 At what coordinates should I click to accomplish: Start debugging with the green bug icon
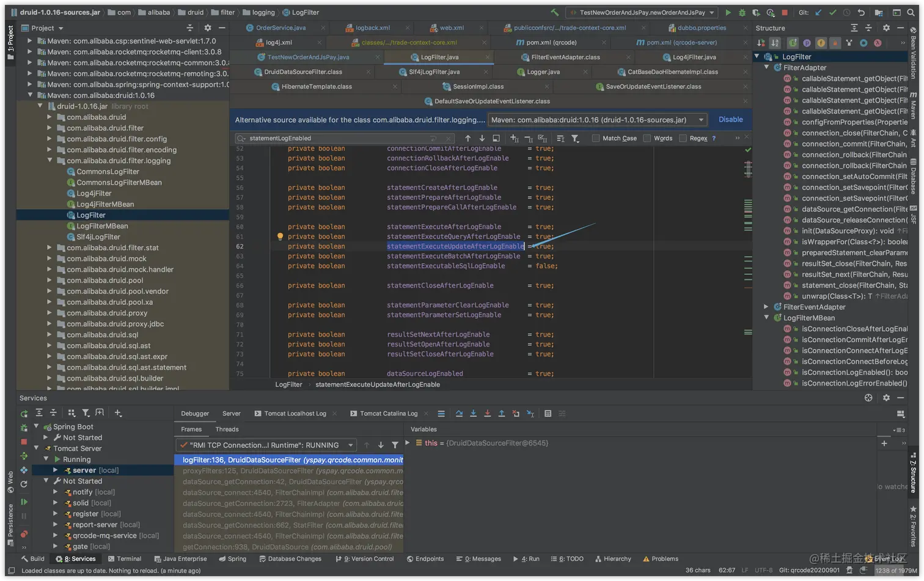coord(742,12)
